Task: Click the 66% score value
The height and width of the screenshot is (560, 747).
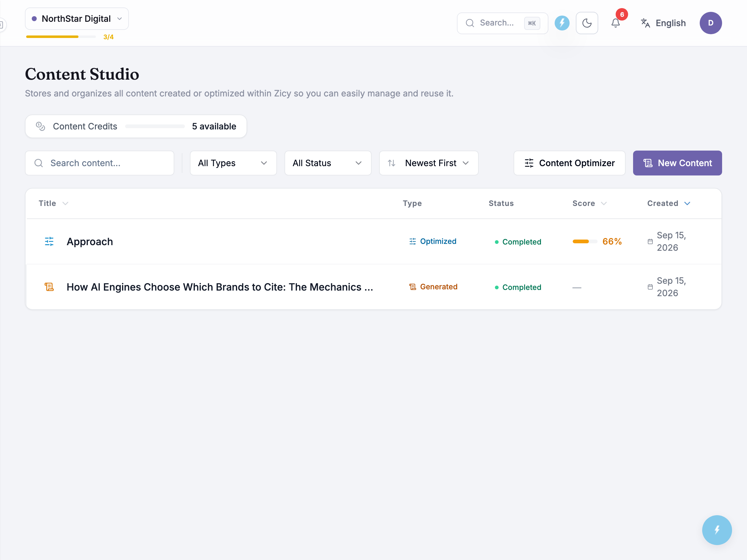Action: coord(612,241)
